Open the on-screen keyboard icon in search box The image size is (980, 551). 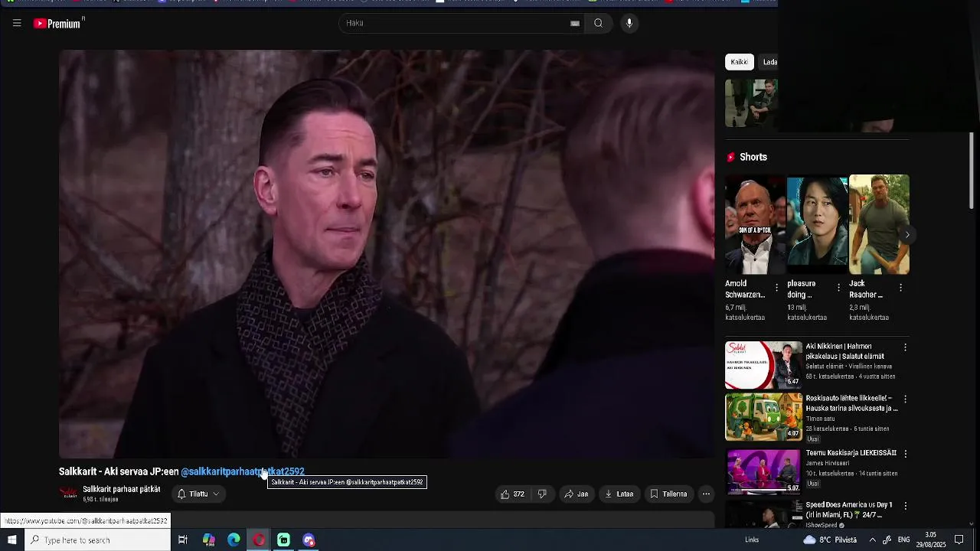(x=575, y=23)
